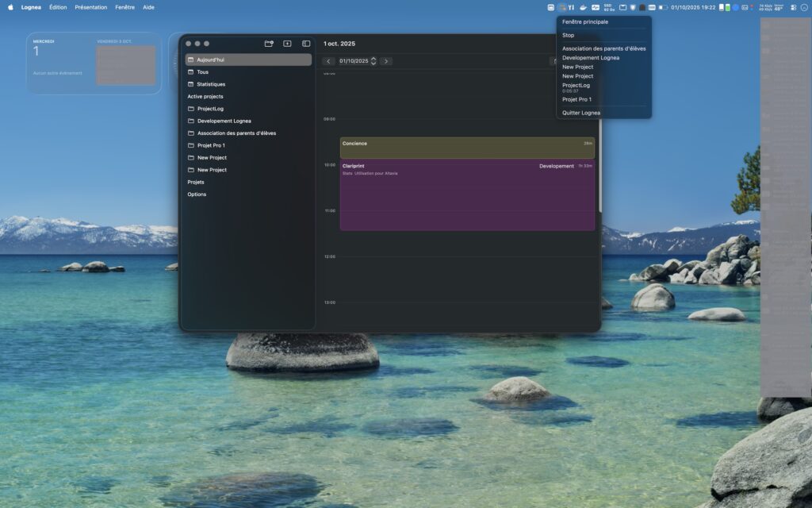
Task: Go to the next day arrow
Action: pos(386,61)
